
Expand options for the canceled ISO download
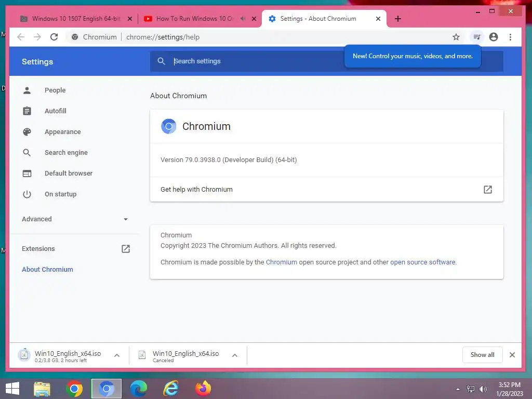click(x=234, y=355)
